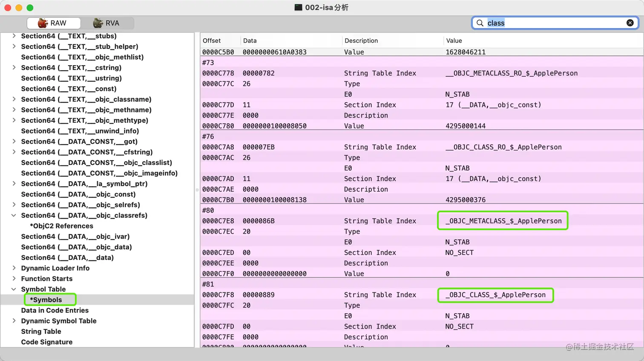Expand Section64 (__TEXT,__objc_methtype)
Image resolution: width=644 pixels, height=361 pixels.
point(14,120)
